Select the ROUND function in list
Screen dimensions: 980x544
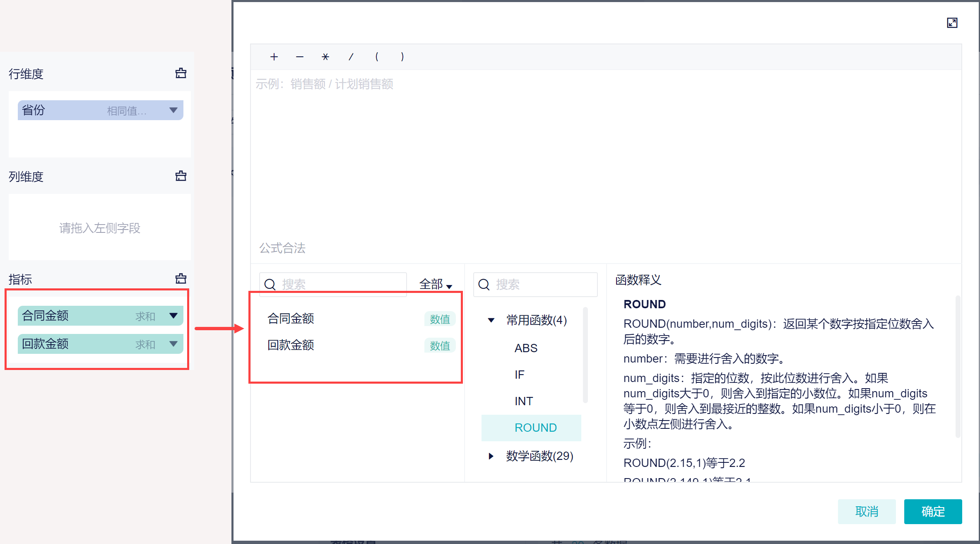tap(535, 428)
